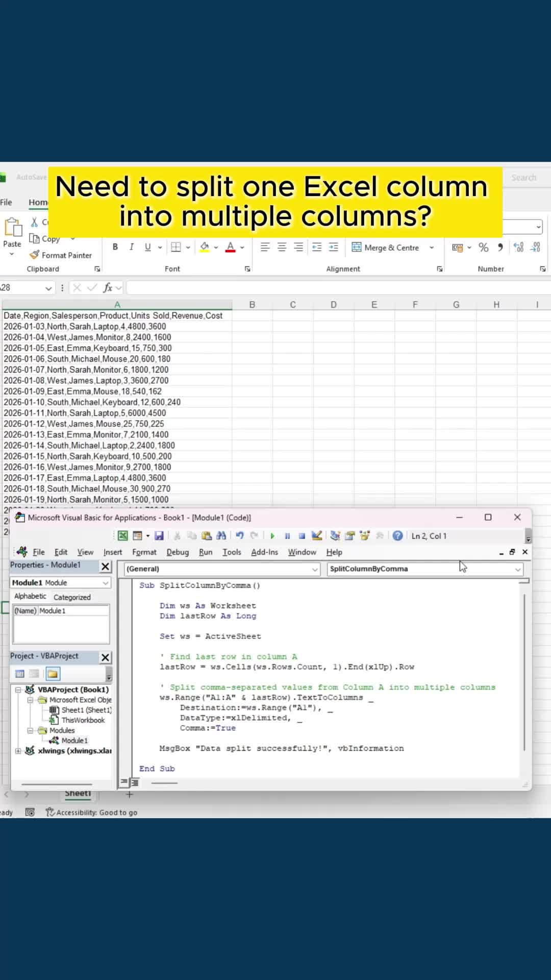Toggle Design Mode icon in VBA toolbar

pos(317,535)
